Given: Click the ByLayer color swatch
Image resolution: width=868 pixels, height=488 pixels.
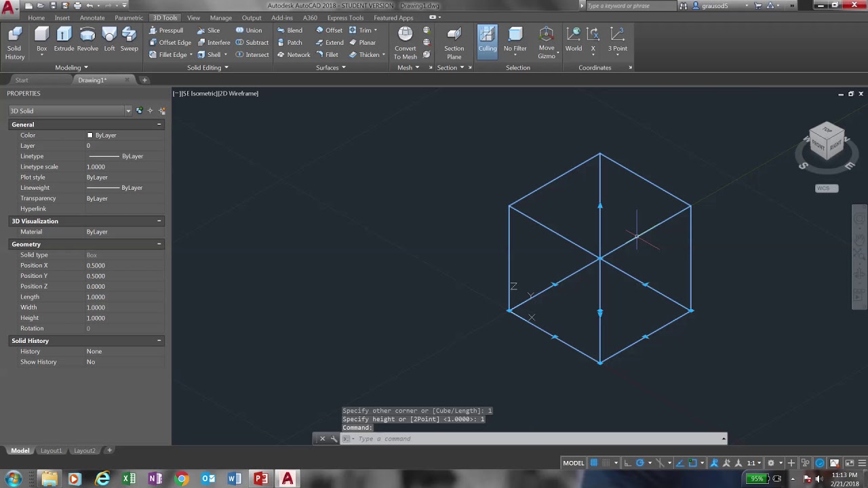Looking at the screenshot, I should (90, 136).
